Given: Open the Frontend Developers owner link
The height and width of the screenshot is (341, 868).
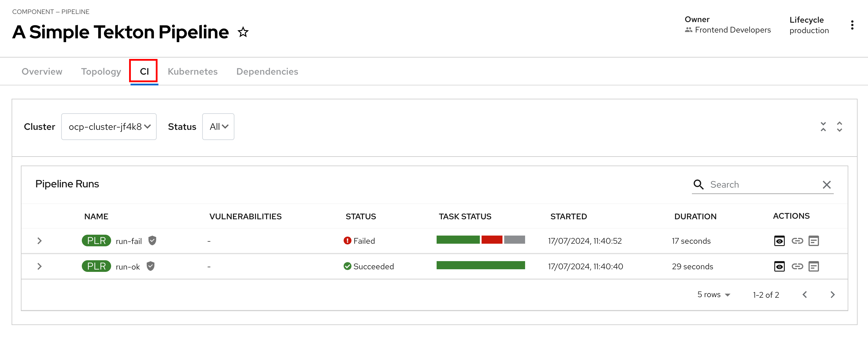Looking at the screenshot, I should 733,30.
